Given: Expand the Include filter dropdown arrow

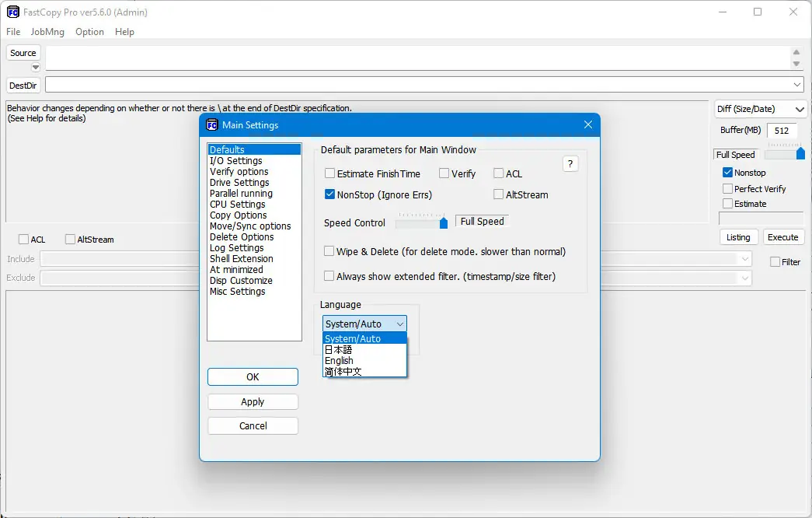Looking at the screenshot, I should tap(744, 259).
